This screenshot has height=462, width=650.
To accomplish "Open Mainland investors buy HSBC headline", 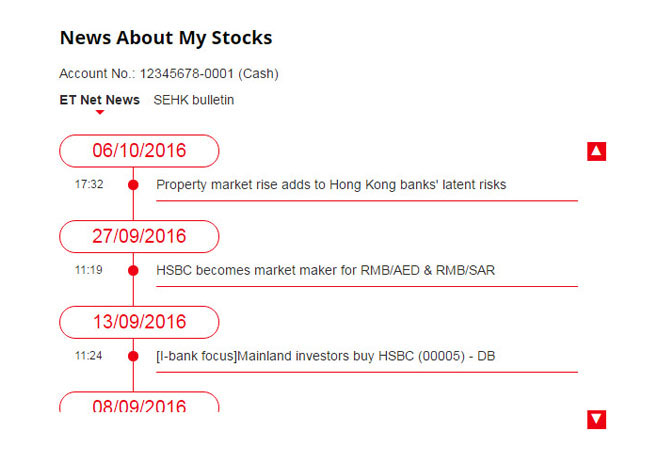I will (x=325, y=356).
